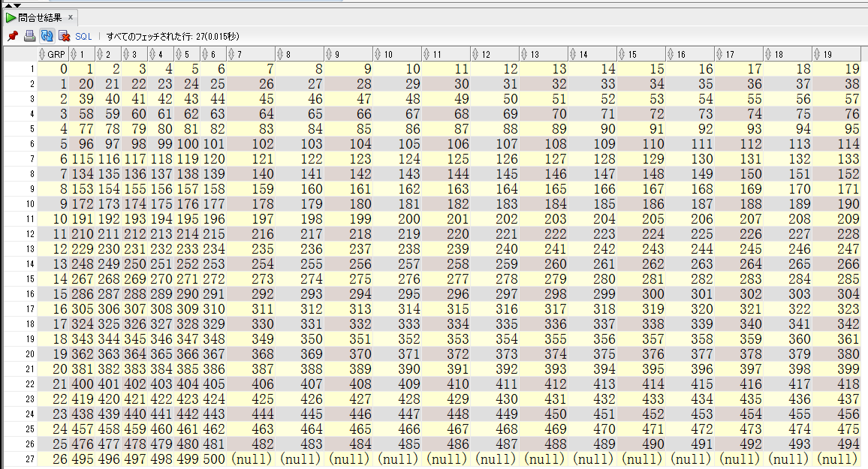The image size is (868, 469).
Task: Click sort arrows on column 10 header
Action: coord(377,55)
